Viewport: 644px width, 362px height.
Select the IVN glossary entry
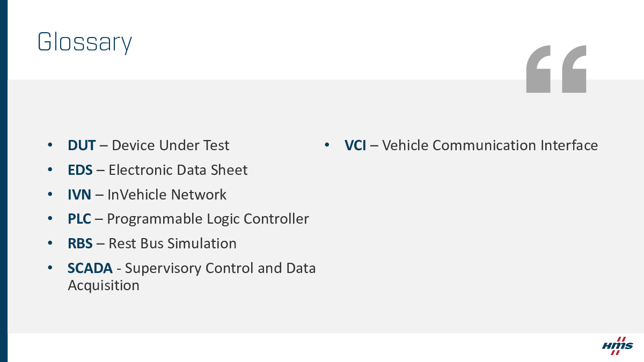tap(147, 195)
